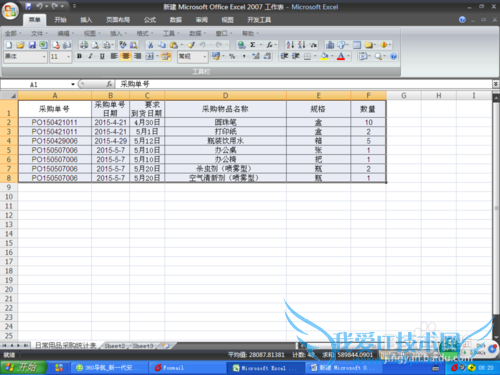Apply the yellow fill color

pyautogui.click(x=324, y=56)
